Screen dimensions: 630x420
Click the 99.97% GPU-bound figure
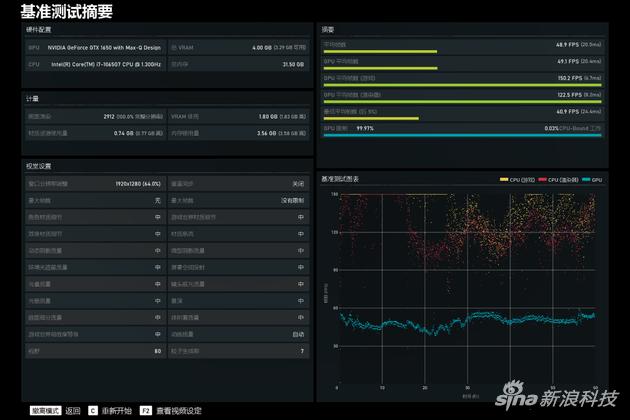tap(365, 128)
